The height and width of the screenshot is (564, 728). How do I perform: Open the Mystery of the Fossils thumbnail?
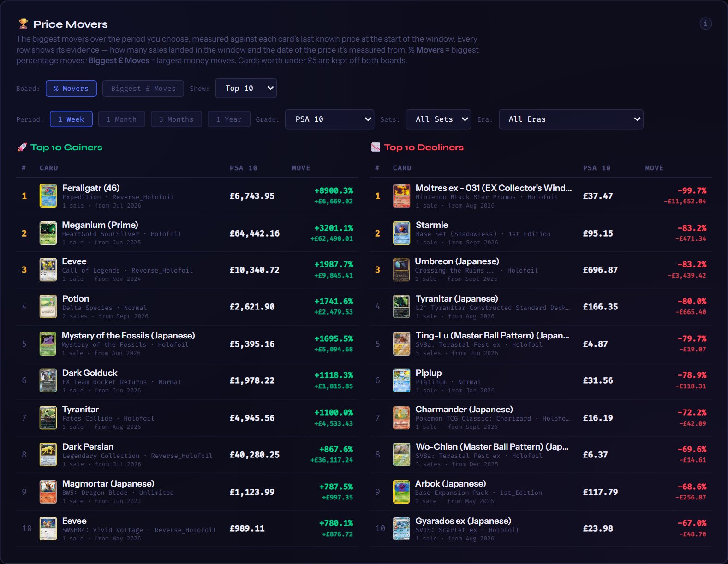point(48,344)
